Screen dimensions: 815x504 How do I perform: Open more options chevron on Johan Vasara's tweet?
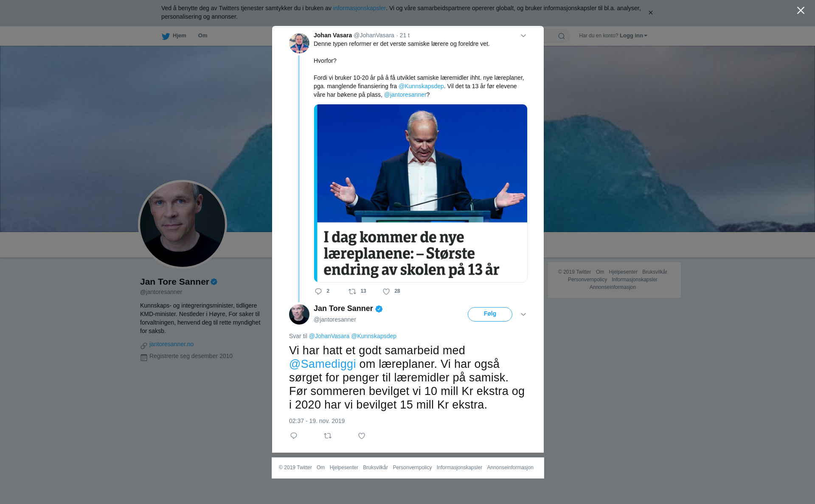coord(523,36)
